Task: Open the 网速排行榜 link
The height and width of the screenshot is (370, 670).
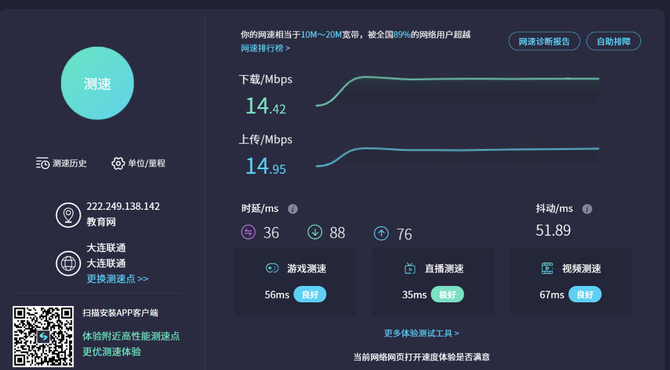Action: (x=265, y=48)
